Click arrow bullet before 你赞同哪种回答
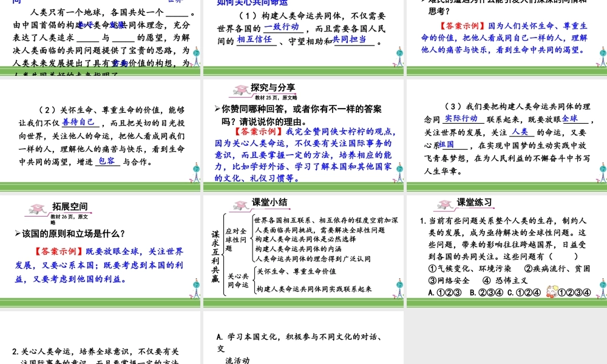 click(217, 109)
